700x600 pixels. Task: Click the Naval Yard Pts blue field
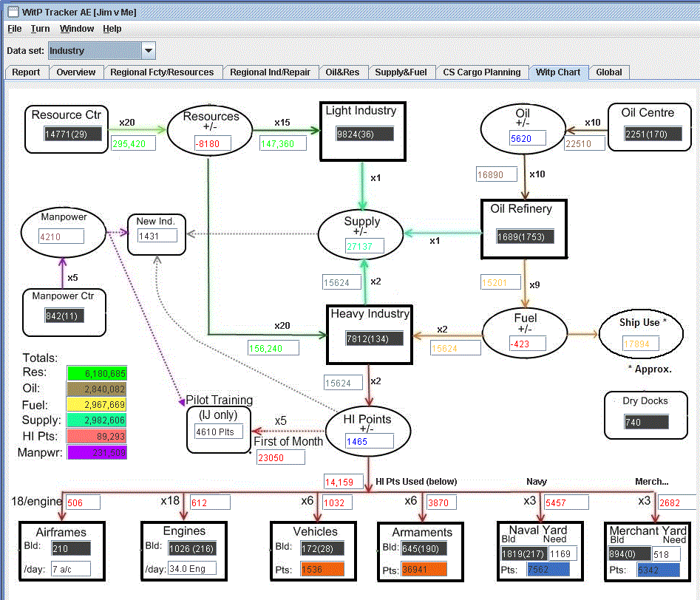548,569
